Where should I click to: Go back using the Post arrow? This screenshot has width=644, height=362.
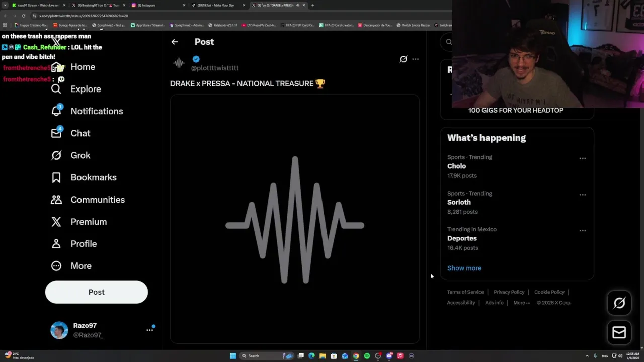click(x=175, y=42)
